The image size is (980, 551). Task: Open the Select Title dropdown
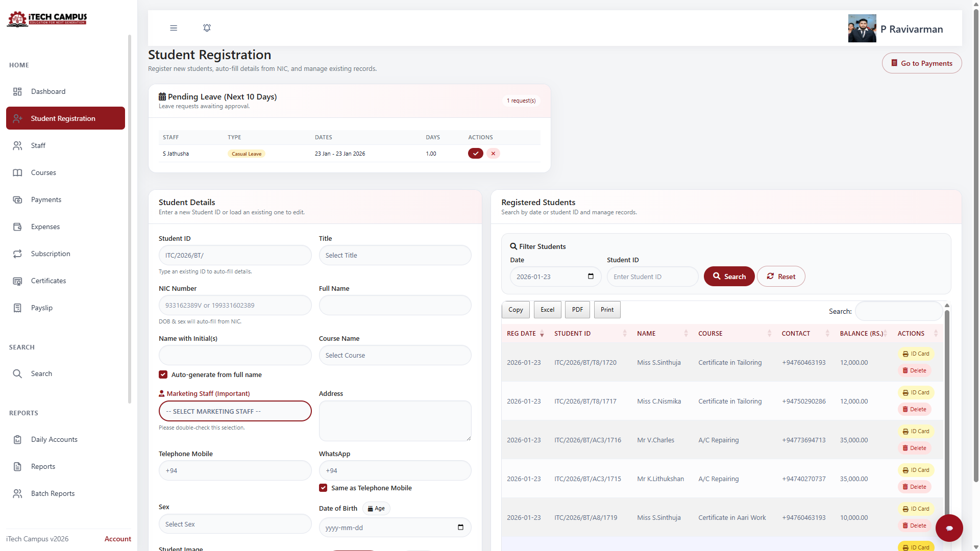(395, 255)
